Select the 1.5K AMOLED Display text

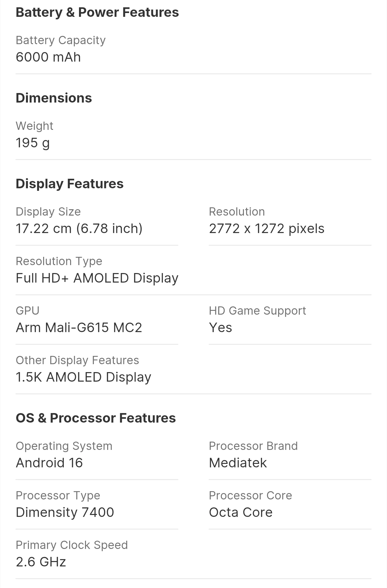(x=83, y=377)
